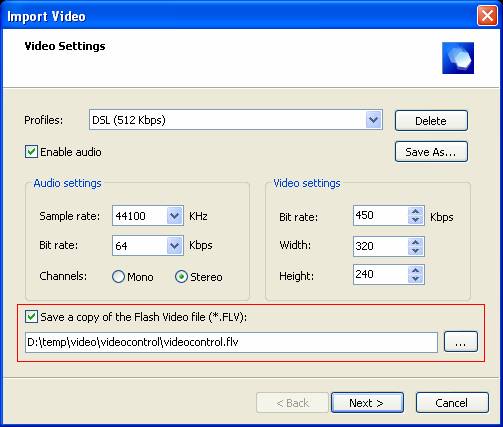Expand the audio Bit rate dropdown
Viewport: 503px width, 427px height.
coord(174,246)
